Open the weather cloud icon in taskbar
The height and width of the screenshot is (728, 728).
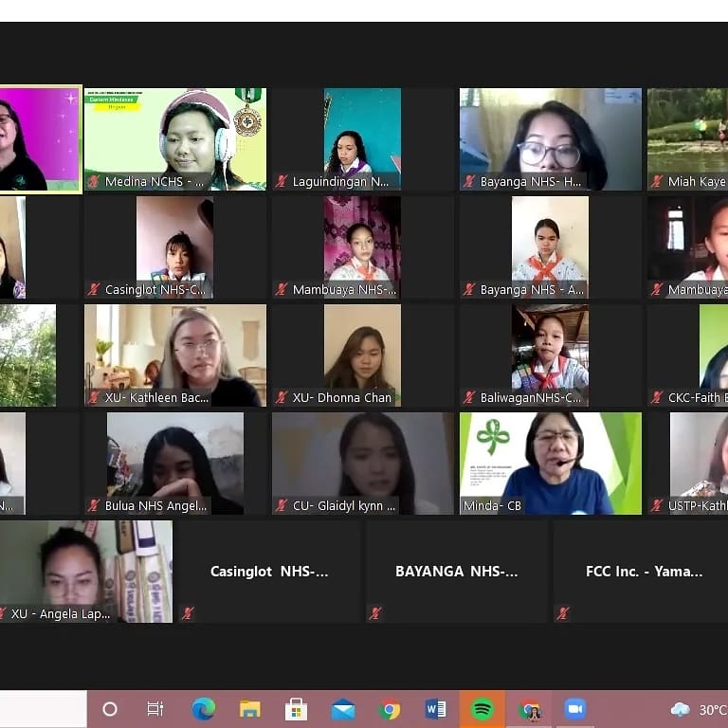681,709
